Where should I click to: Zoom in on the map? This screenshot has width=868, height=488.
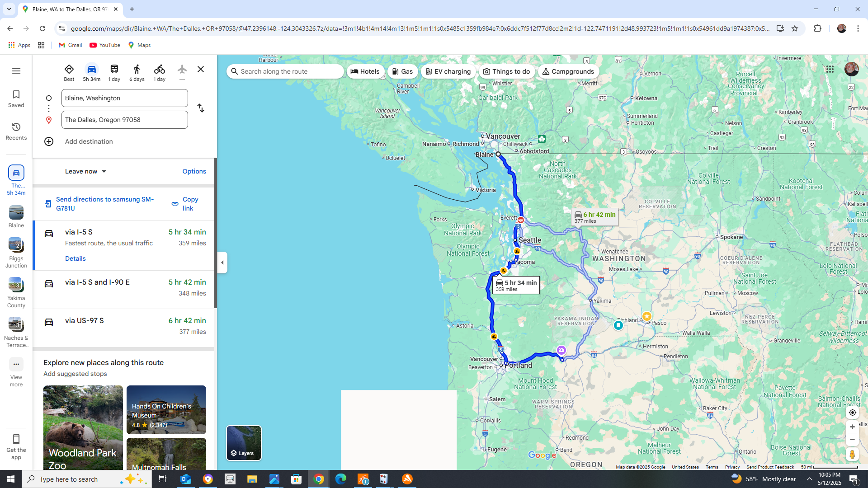pos(852,427)
